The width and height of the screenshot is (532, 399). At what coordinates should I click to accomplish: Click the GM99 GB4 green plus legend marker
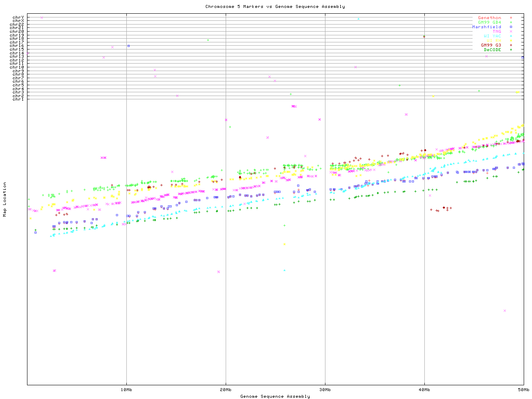pyautogui.click(x=511, y=22)
